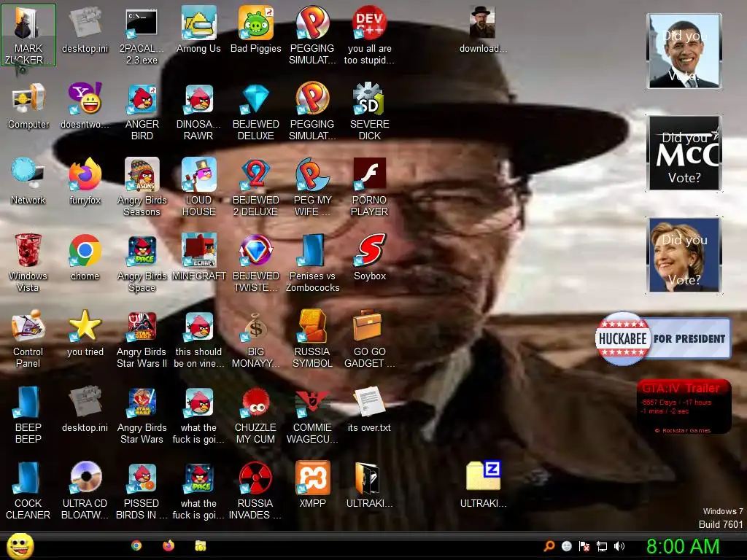
Task: Launch Chrome from the taskbar
Action: point(136,545)
